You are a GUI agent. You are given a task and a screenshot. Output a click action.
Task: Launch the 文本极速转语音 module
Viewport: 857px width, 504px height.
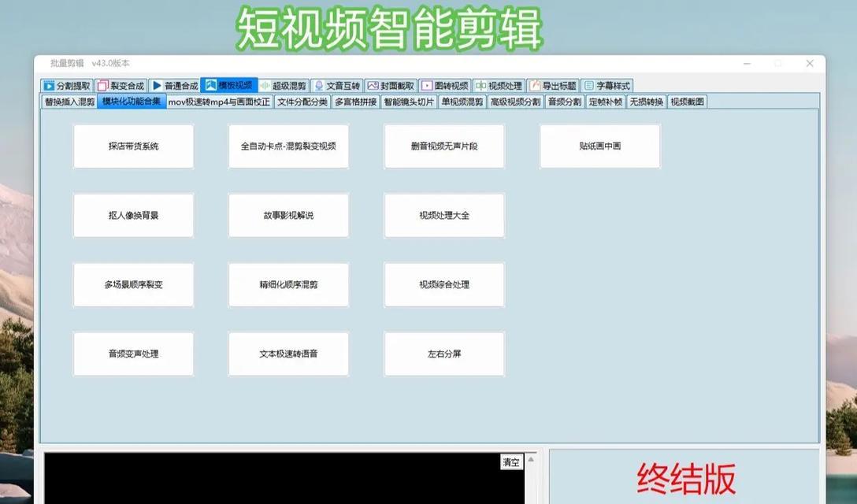[288, 354]
